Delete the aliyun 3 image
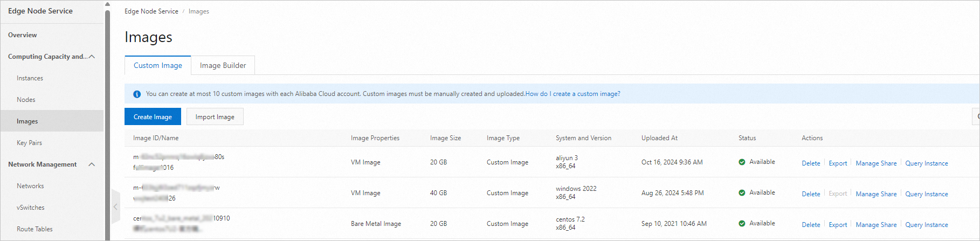The width and height of the screenshot is (980, 241). [811, 163]
